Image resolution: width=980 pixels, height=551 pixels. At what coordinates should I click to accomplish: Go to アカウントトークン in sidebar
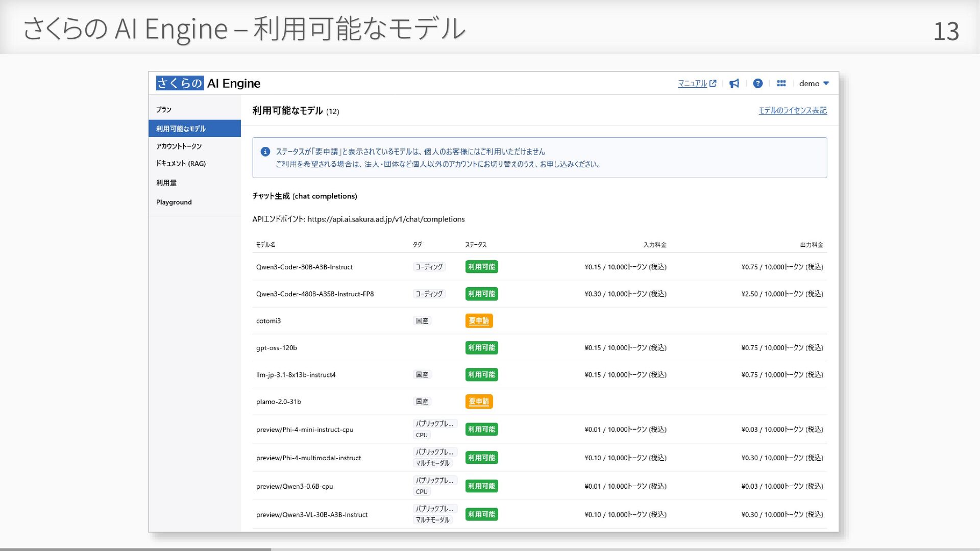179,146
